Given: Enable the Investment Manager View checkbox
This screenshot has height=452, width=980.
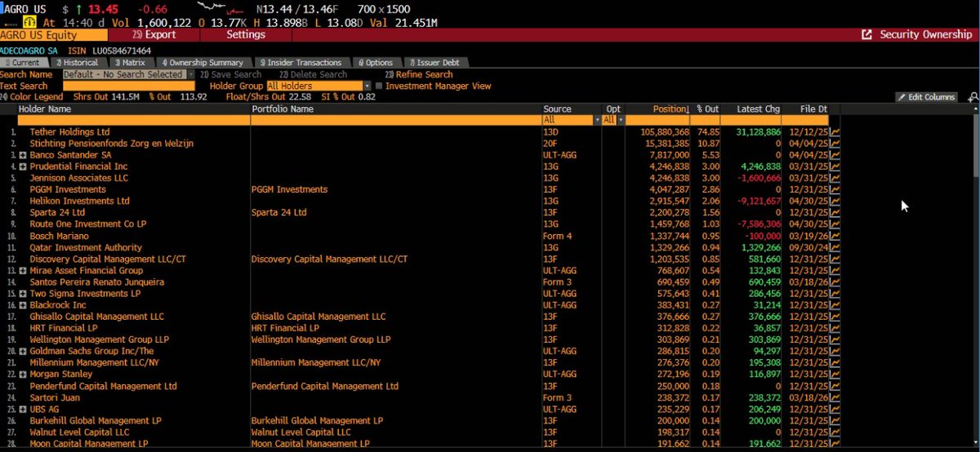Looking at the screenshot, I should click(379, 86).
